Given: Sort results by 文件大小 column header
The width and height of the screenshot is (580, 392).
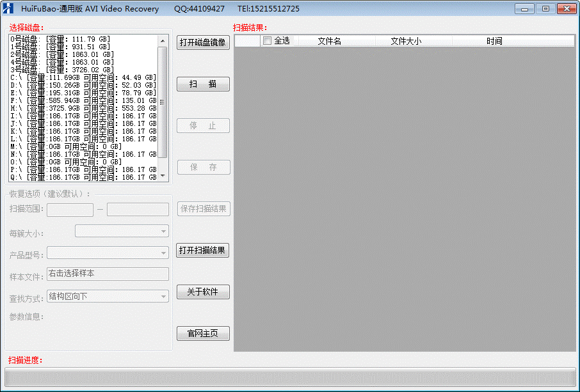Looking at the screenshot, I should coord(406,41).
